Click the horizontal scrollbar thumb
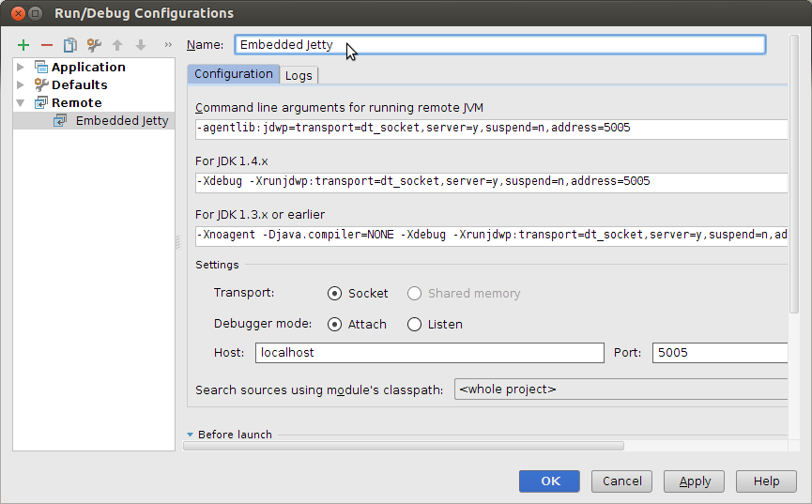 point(404,446)
